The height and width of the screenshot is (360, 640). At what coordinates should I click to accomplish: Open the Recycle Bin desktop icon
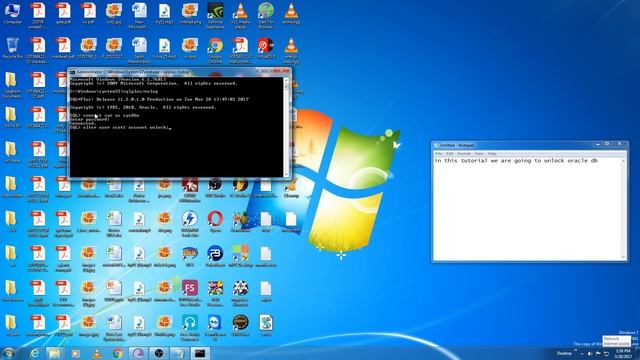12,48
